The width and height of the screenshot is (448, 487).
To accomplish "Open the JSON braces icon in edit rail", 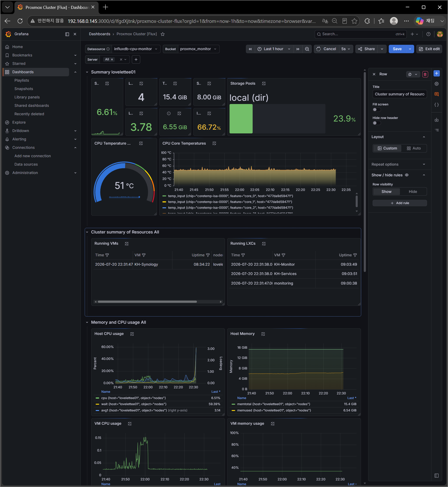I will point(436,105).
